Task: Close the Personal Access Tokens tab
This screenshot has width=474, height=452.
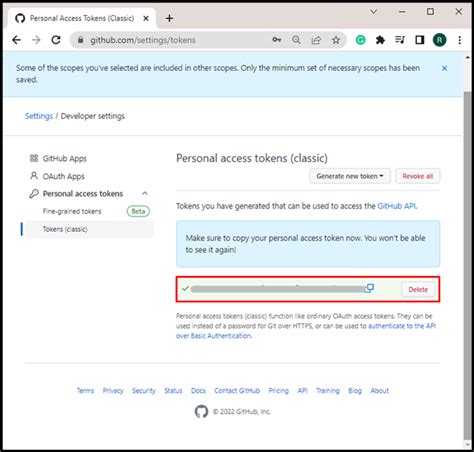Action: click(146, 18)
